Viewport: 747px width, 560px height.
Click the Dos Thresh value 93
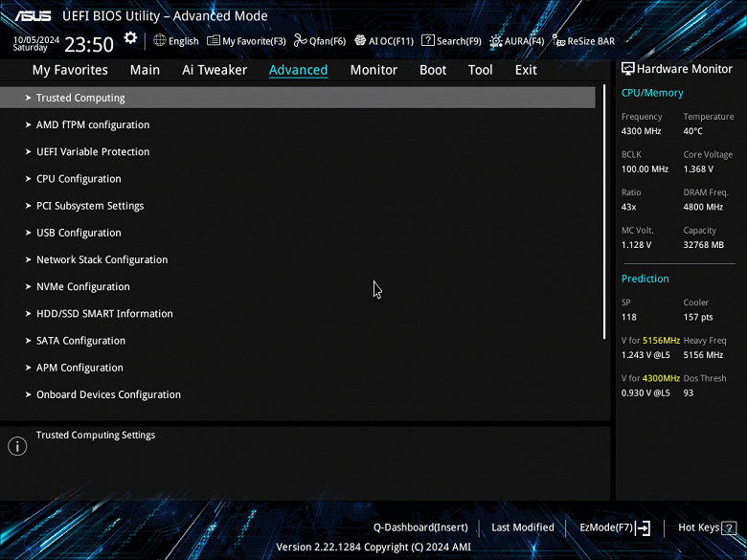tap(689, 392)
